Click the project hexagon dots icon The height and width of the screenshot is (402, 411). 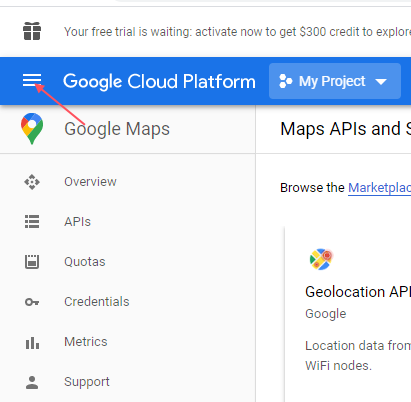tap(286, 81)
